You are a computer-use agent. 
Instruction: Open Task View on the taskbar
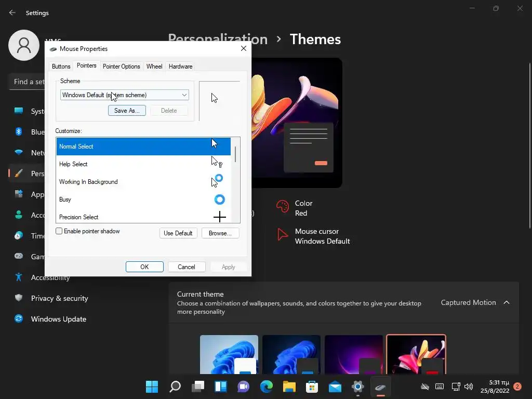[x=198, y=387]
